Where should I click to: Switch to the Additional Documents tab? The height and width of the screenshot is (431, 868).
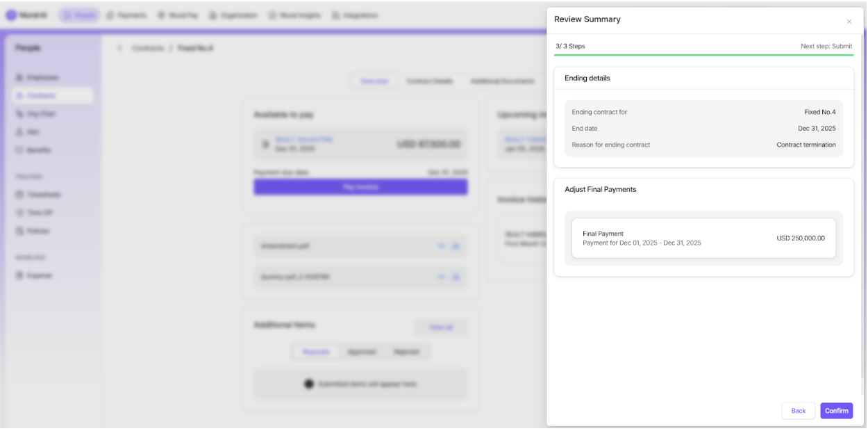point(502,81)
